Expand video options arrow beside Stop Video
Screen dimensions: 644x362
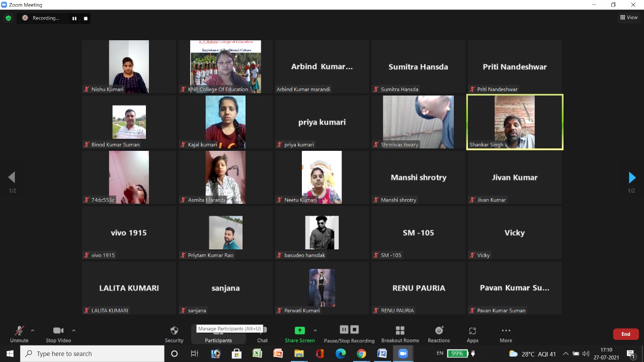(x=73, y=330)
